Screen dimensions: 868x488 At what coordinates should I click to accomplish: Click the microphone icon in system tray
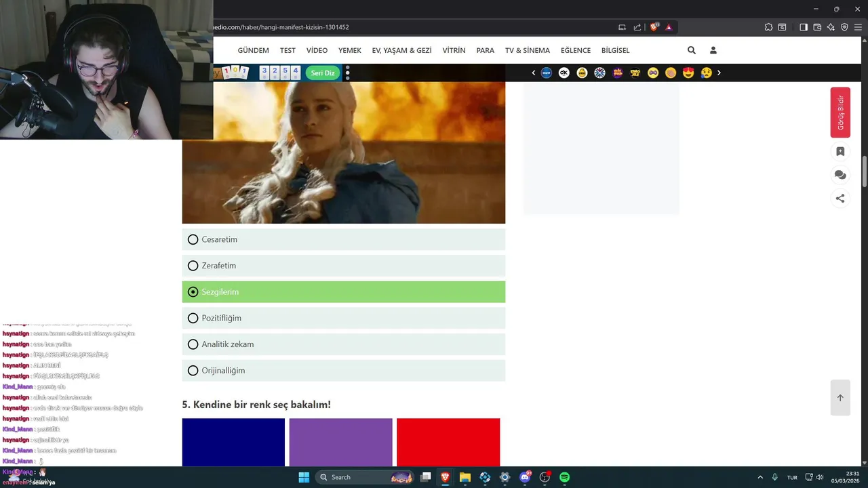pyautogui.click(x=775, y=477)
